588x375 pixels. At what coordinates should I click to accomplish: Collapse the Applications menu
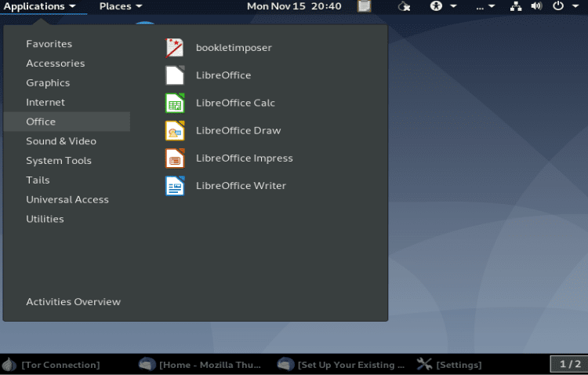39,6
